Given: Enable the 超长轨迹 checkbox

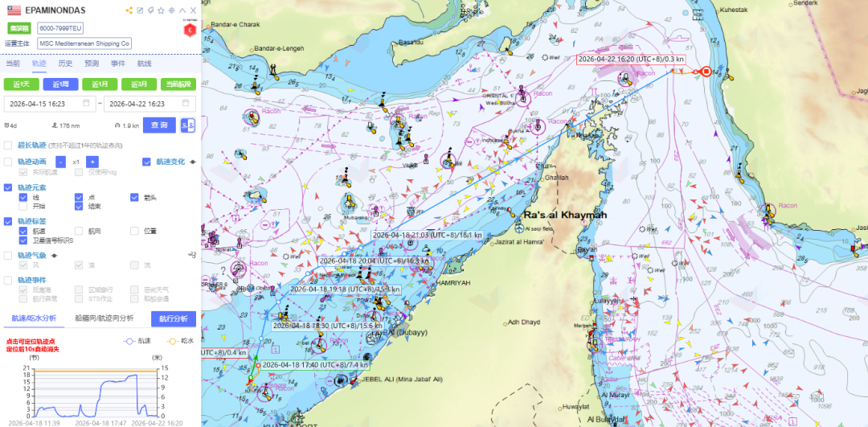Looking at the screenshot, I should click(x=8, y=145).
